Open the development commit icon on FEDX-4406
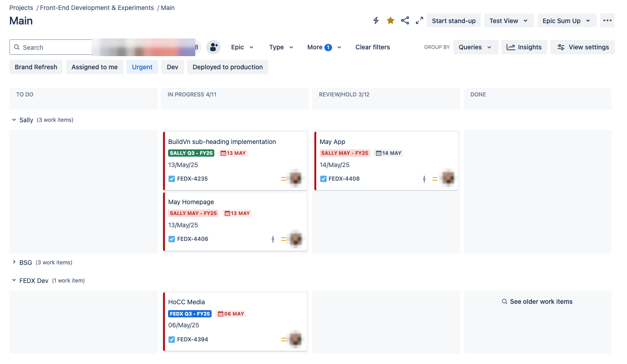Viewport: 627px width, 364px height. (x=273, y=239)
